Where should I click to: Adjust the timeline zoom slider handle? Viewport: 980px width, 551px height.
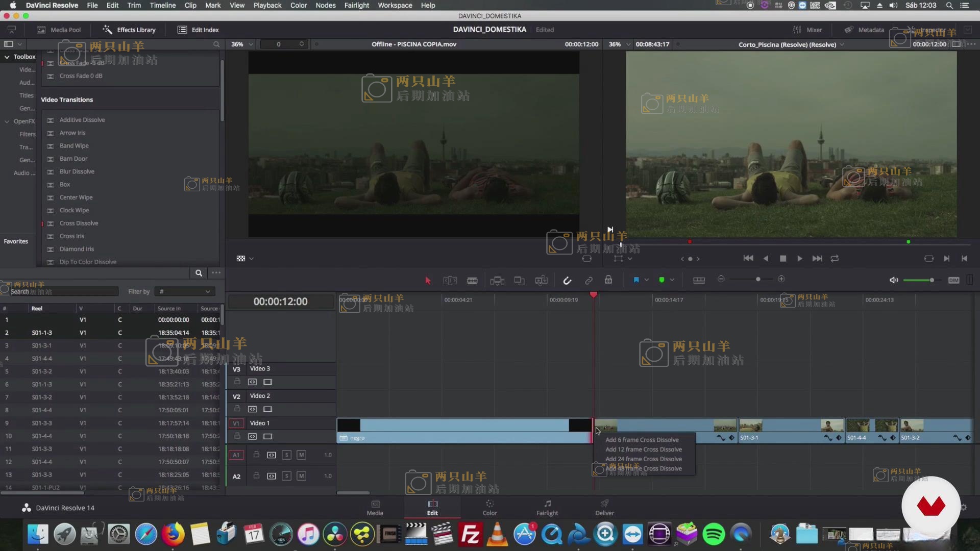click(758, 279)
